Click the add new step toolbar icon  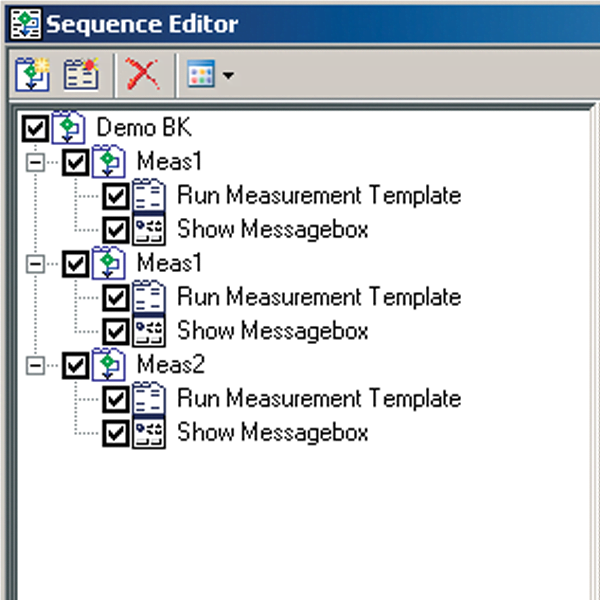click(79, 74)
